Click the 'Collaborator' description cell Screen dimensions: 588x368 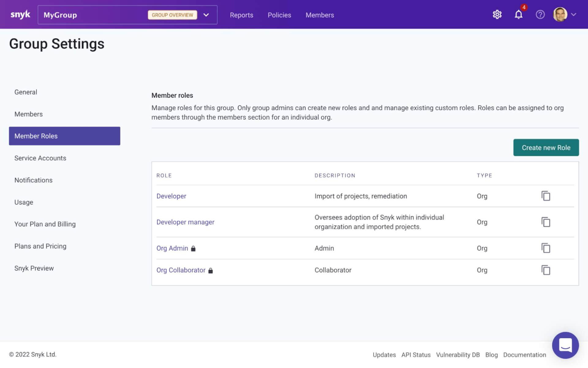pos(333,270)
